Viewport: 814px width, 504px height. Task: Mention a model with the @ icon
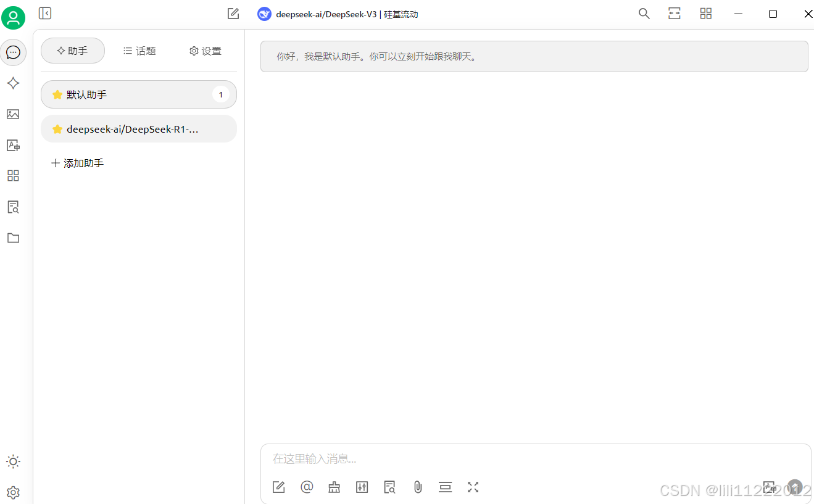point(307,487)
